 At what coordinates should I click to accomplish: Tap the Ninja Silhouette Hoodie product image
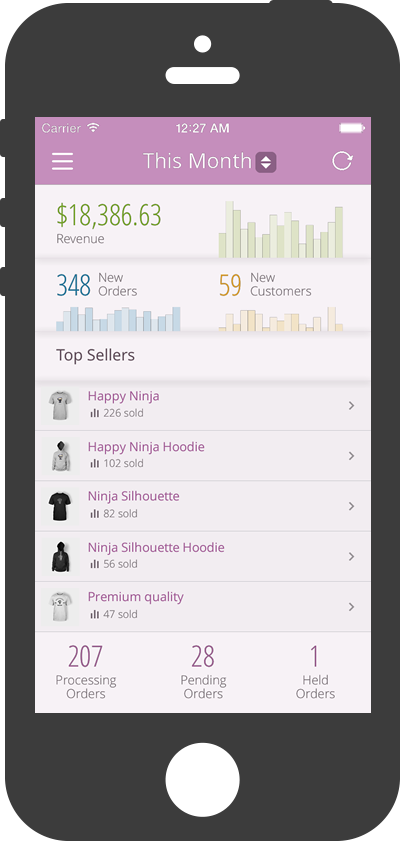click(61, 557)
